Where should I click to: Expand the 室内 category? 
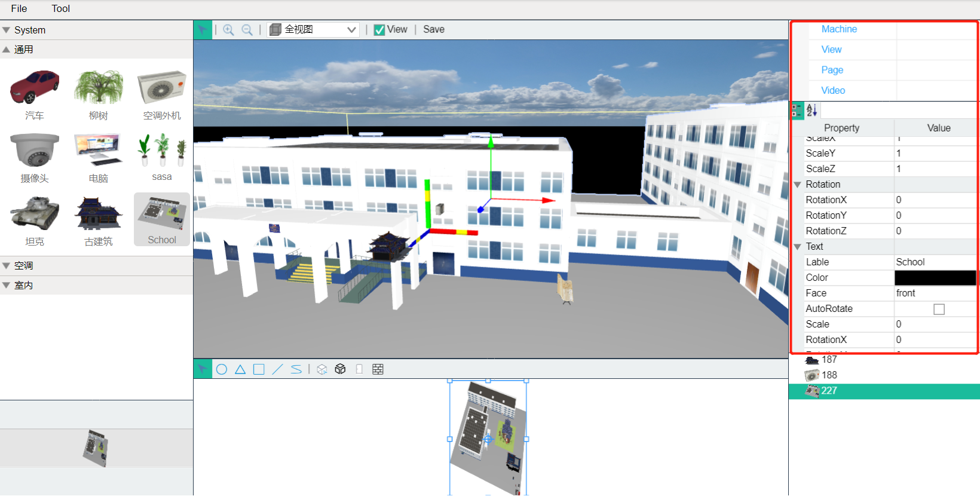pos(96,286)
